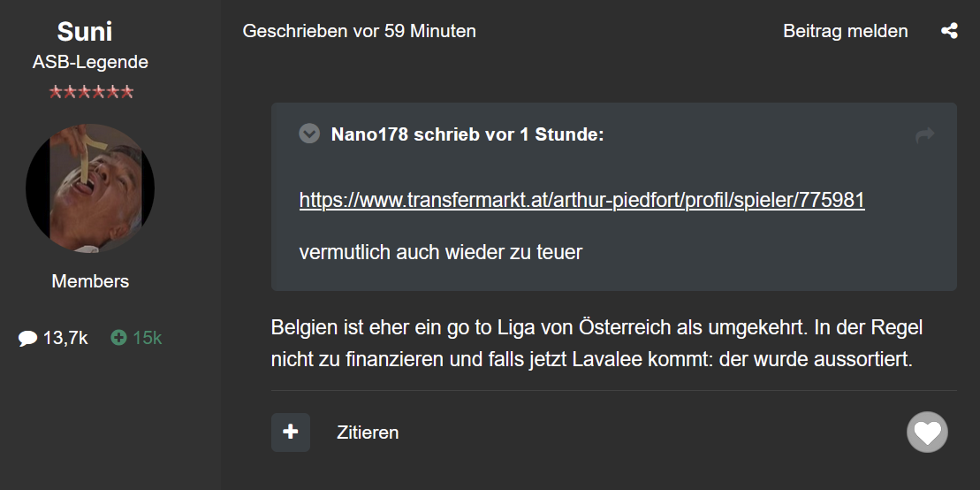Click the 'Nano178 schrieb vor 1 Stunde' header

tap(467, 135)
